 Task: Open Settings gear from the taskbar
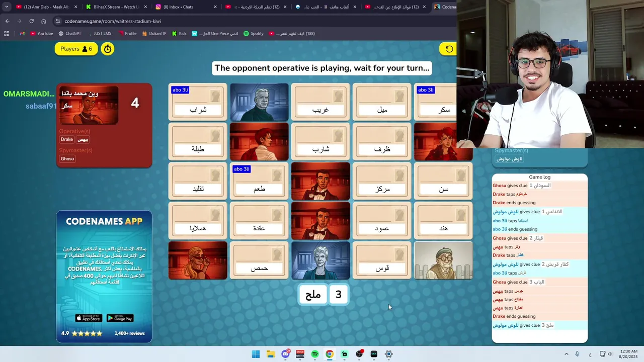tap(388, 354)
